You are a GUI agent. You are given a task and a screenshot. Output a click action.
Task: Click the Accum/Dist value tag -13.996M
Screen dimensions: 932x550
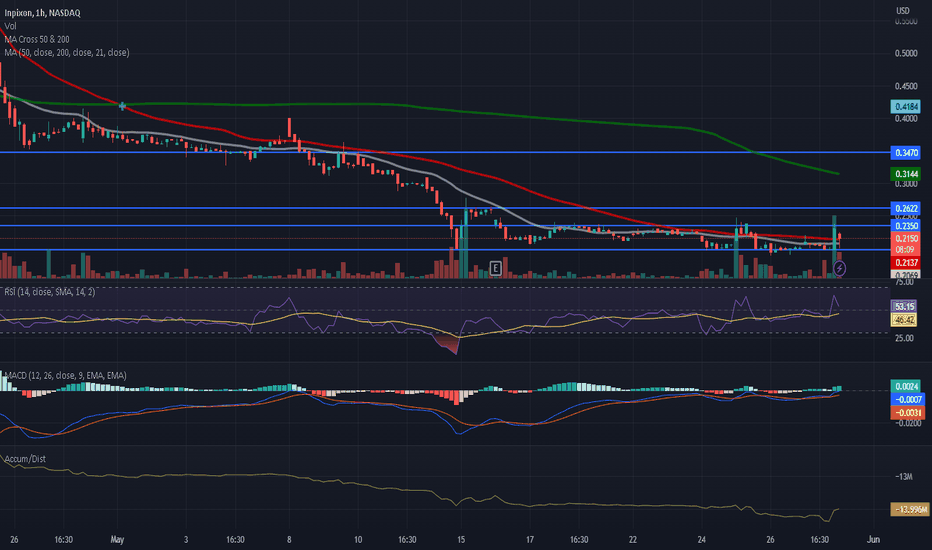tap(909, 510)
